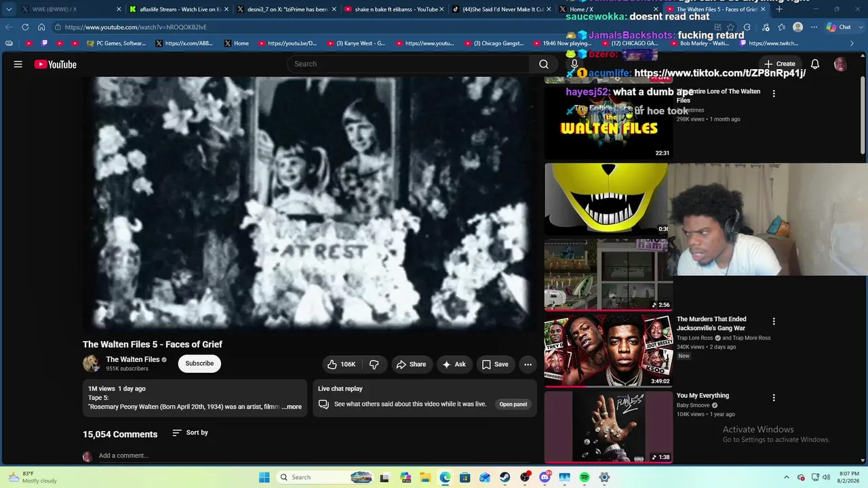This screenshot has height=488, width=868.
Task: Open Discord from the taskbar
Action: tap(545, 477)
